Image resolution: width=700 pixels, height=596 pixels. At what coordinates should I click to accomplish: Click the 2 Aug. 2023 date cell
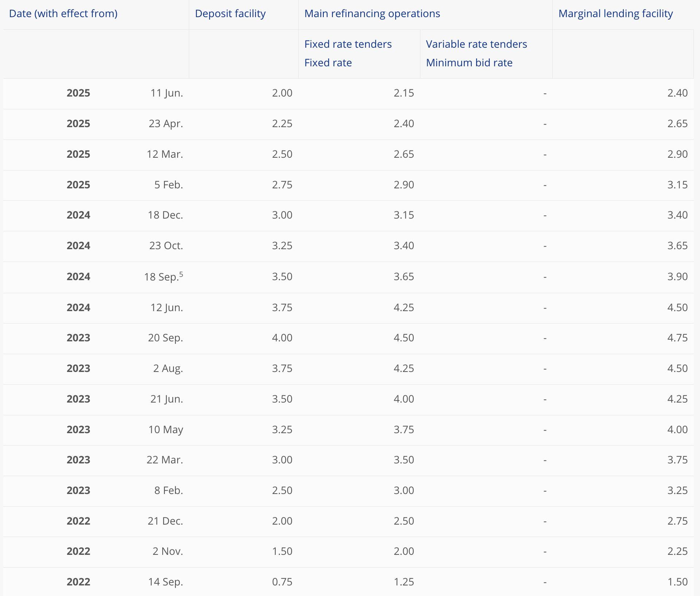click(x=168, y=369)
